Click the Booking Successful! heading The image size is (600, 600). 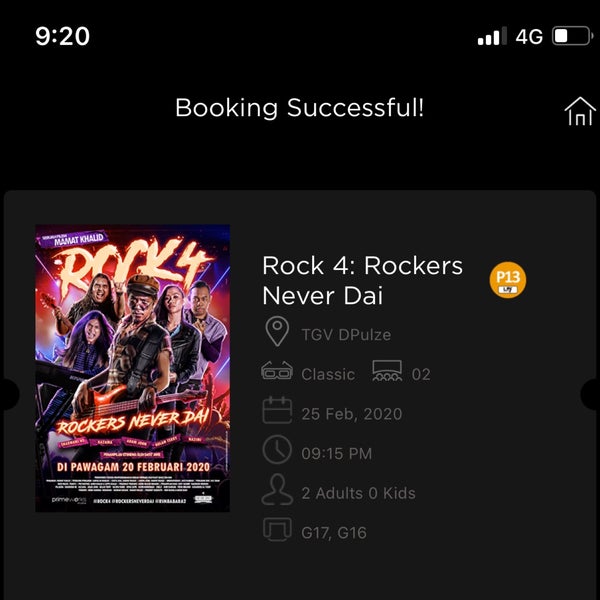point(300,108)
